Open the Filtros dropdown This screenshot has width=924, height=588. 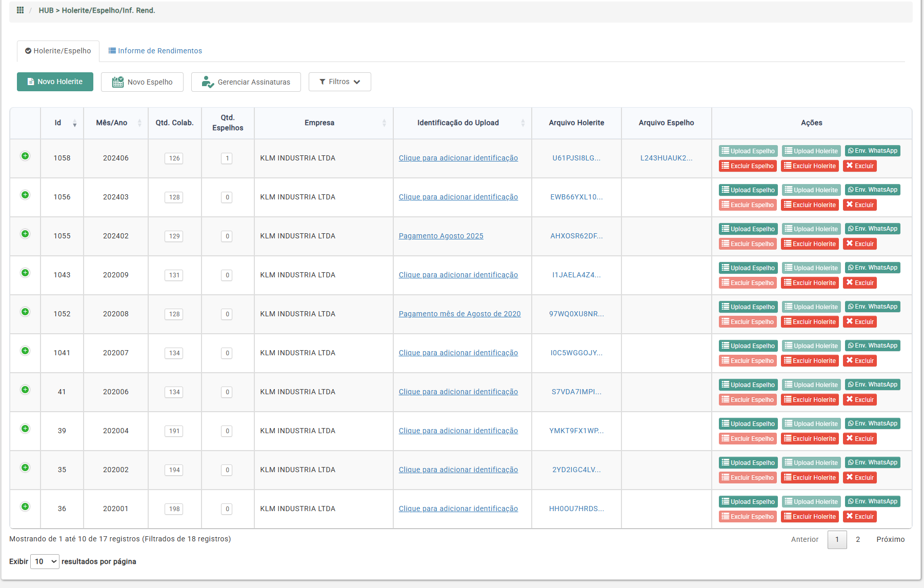[339, 82]
